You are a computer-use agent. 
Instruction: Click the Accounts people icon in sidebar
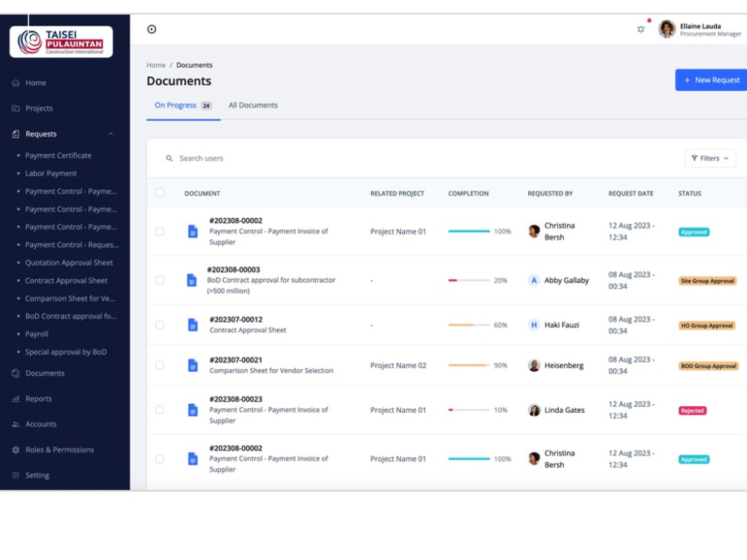pyautogui.click(x=16, y=424)
